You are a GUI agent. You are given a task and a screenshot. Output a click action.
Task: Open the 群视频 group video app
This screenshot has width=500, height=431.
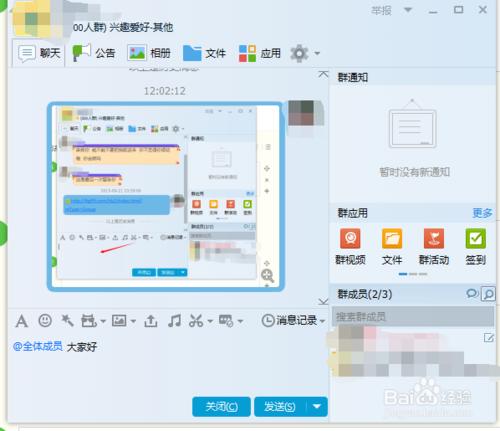[x=350, y=246]
